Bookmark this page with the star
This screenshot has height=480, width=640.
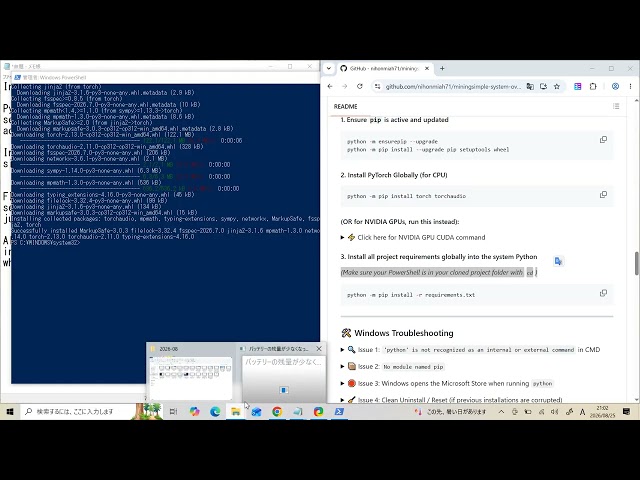tap(557, 87)
